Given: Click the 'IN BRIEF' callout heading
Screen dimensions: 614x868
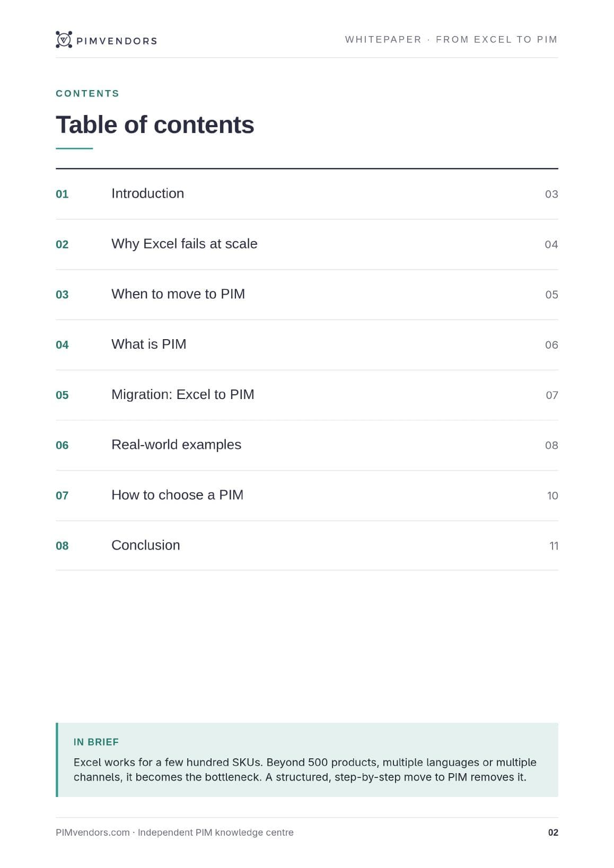Looking at the screenshot, I should pos(96,742).
